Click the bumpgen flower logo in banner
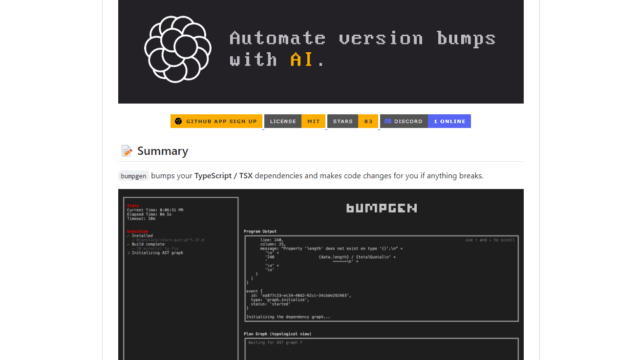This screenshot has height=360, width=640. click(178, 49)
